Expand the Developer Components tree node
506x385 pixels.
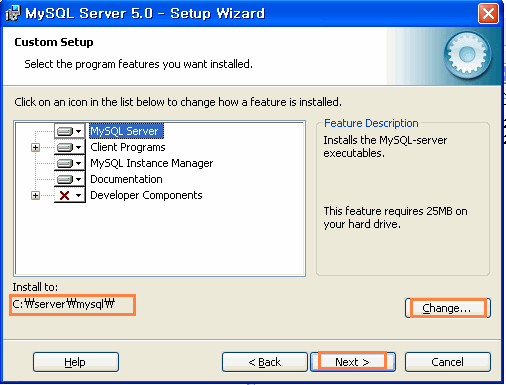[35, 195]
